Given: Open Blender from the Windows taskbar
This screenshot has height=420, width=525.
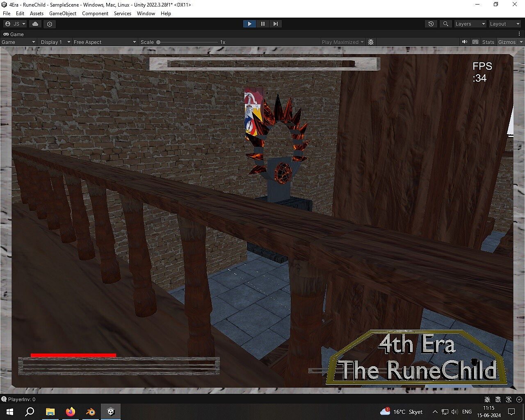Looking at the screenshot, I should (x=91, y=412).
